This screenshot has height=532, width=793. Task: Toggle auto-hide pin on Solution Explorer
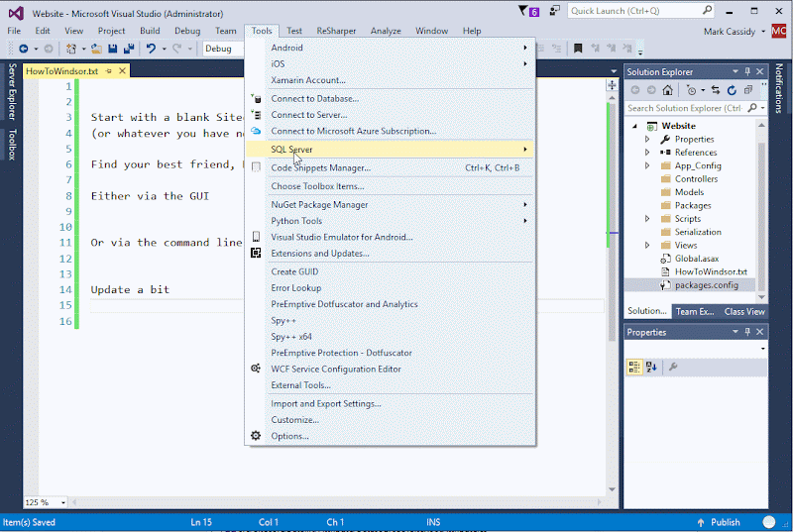coord(748,72)
